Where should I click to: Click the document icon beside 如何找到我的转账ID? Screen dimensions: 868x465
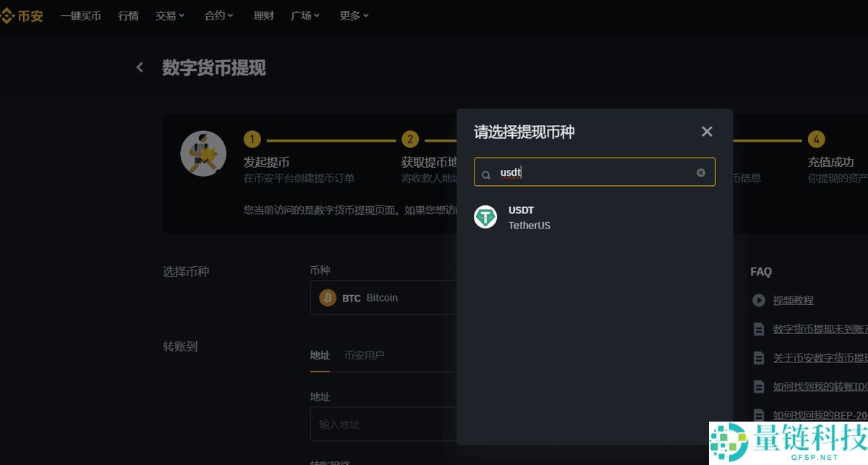coord(759,386)
